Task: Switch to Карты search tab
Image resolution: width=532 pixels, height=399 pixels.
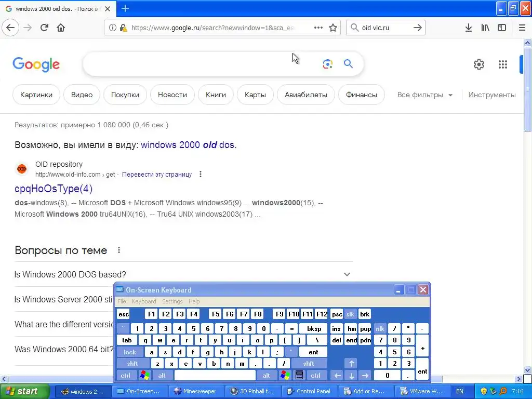Action: click(x=255, y=95)
